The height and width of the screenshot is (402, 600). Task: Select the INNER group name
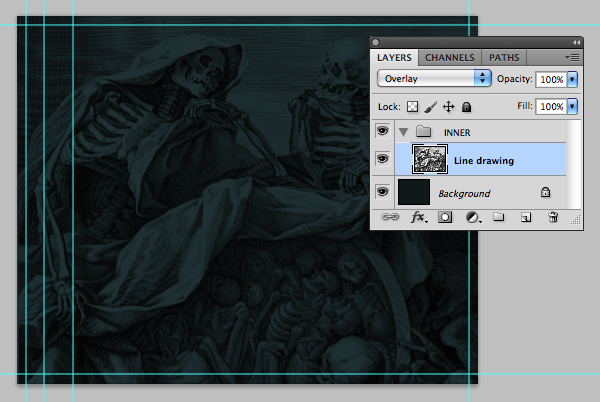click(x=457, y=133)
